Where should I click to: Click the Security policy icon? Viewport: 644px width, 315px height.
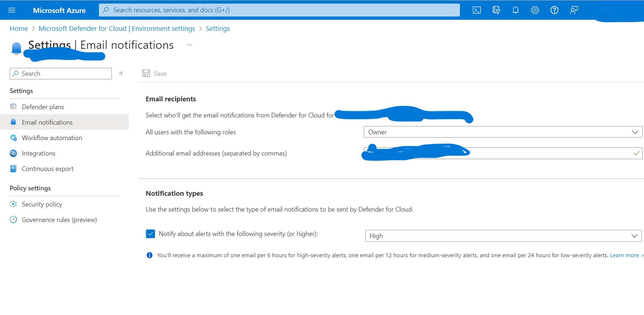(x=13, y=204)
